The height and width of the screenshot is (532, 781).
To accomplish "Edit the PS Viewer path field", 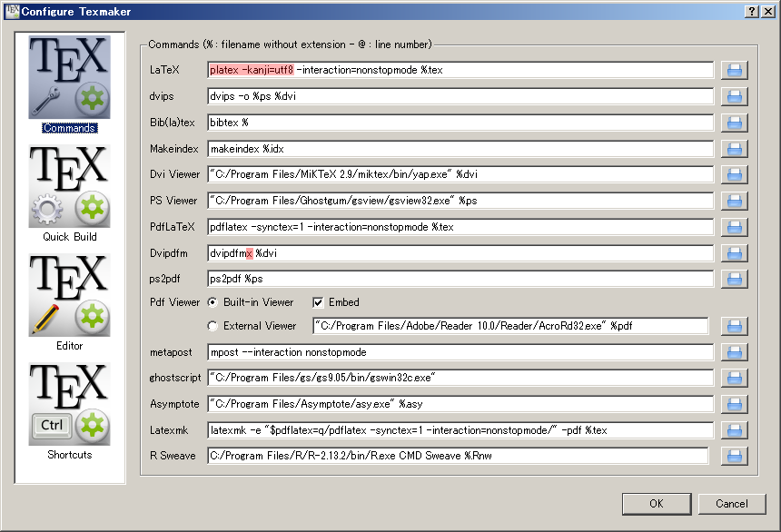I will 460,201.
